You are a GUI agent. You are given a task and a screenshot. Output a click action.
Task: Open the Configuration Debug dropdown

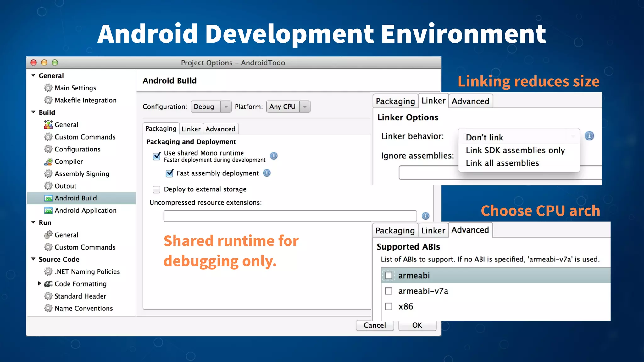(x=211, y=107)
